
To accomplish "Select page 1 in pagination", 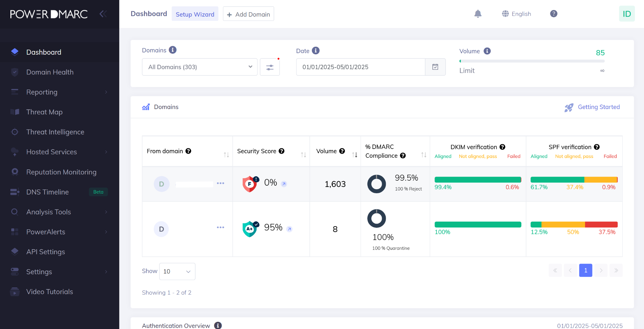I will [x=586, y=270].
